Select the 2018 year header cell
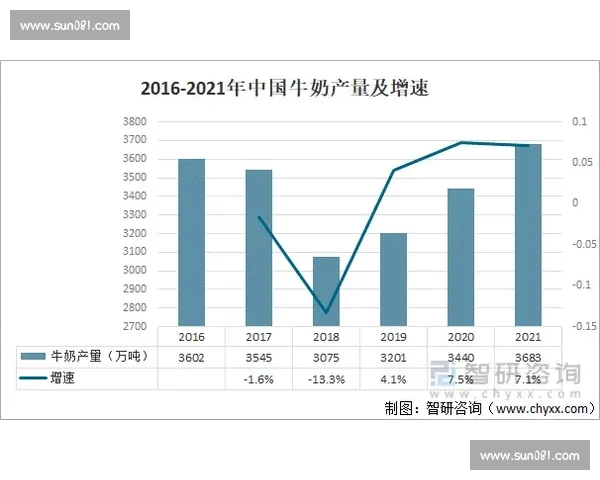The height and width of the screenshot is (480, 600). pos(326,337)
